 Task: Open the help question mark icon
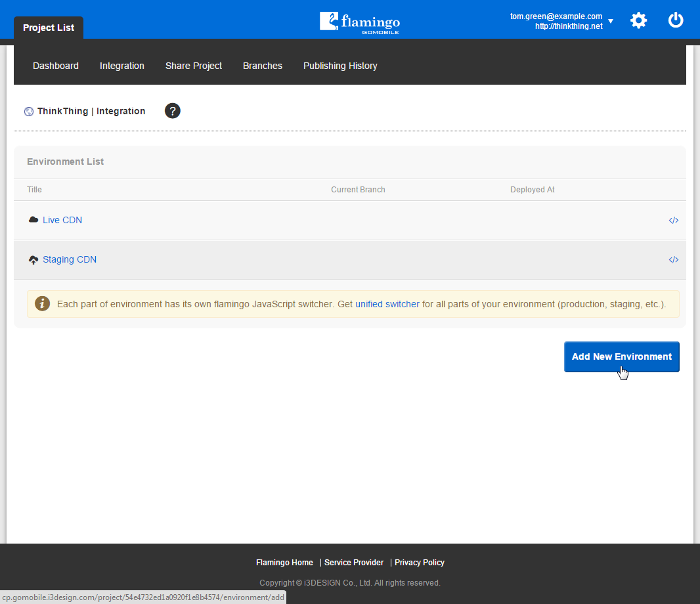click(172, 111)
